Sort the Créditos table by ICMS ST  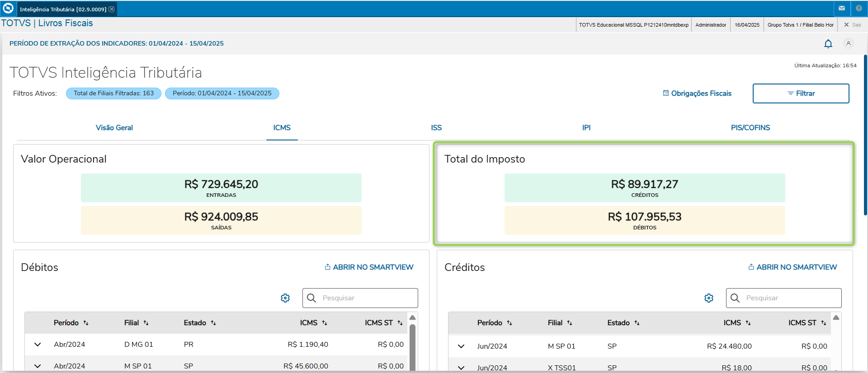[824, 323]
